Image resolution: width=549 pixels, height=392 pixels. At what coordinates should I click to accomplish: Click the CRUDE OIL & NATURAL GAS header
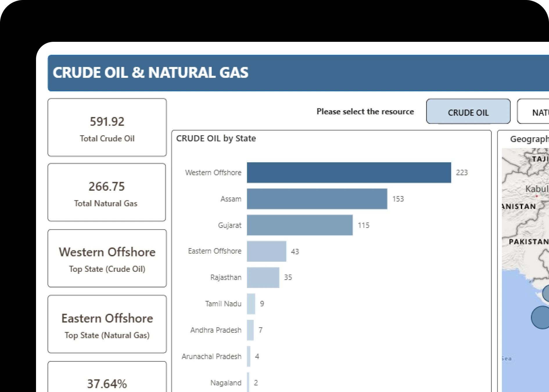(x=150, y=73)
